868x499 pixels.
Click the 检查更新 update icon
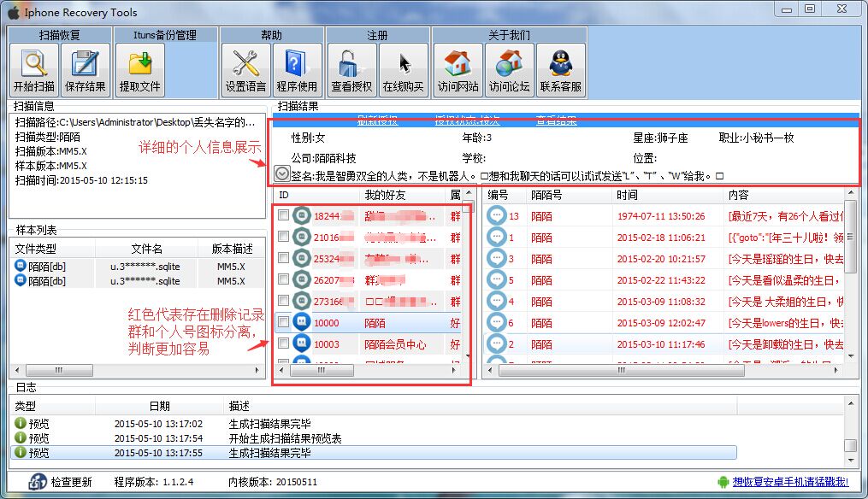coord(37,481)
